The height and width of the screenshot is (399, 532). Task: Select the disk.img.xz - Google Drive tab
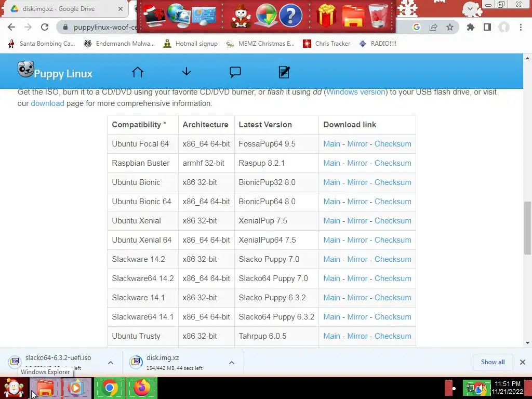point(64,9)
